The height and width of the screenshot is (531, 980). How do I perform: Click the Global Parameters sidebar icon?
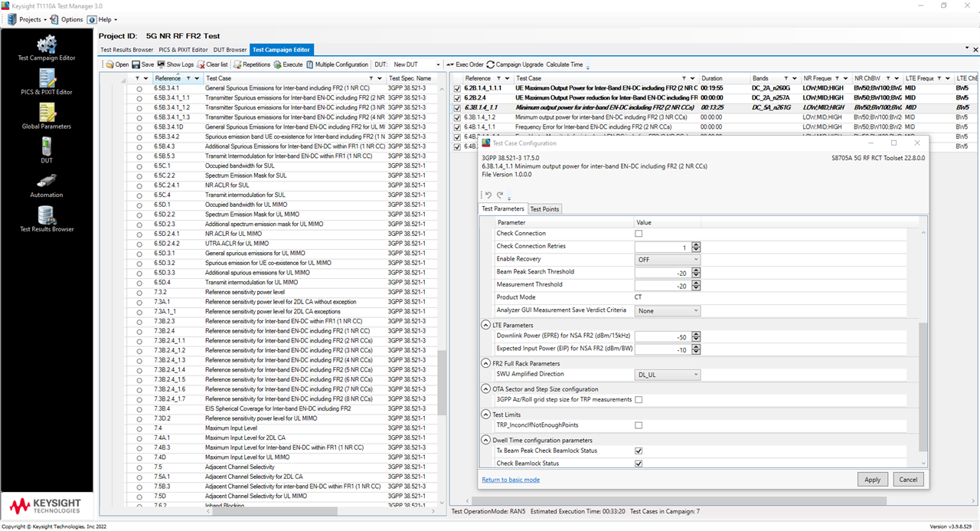coord(47,115)
